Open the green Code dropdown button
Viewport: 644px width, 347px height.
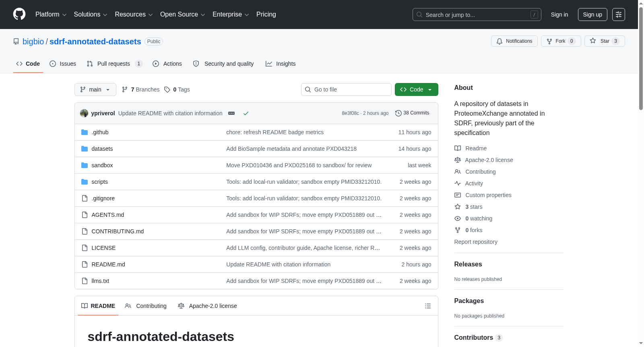pyautogui.click(x=417, y=89)
